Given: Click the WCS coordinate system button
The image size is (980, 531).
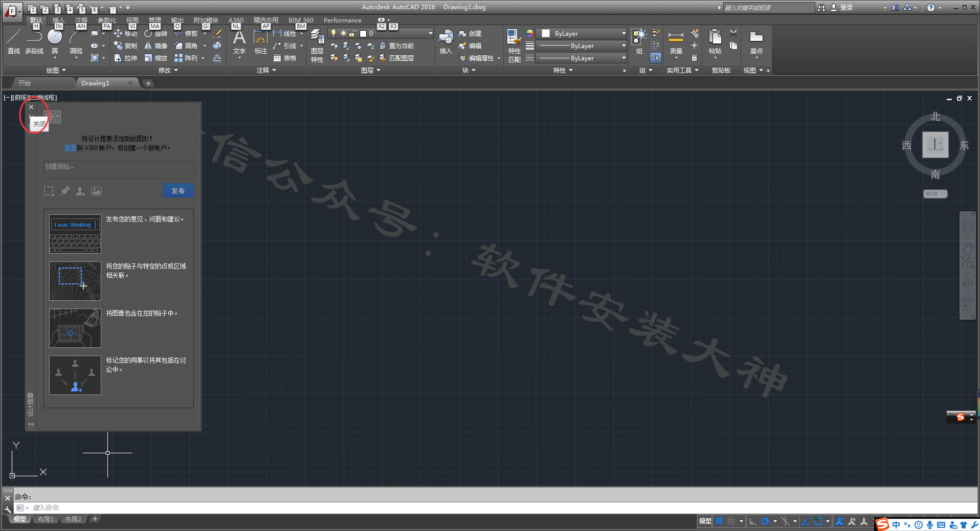Looking at the screenshot, I should click(x=935, y=194).
